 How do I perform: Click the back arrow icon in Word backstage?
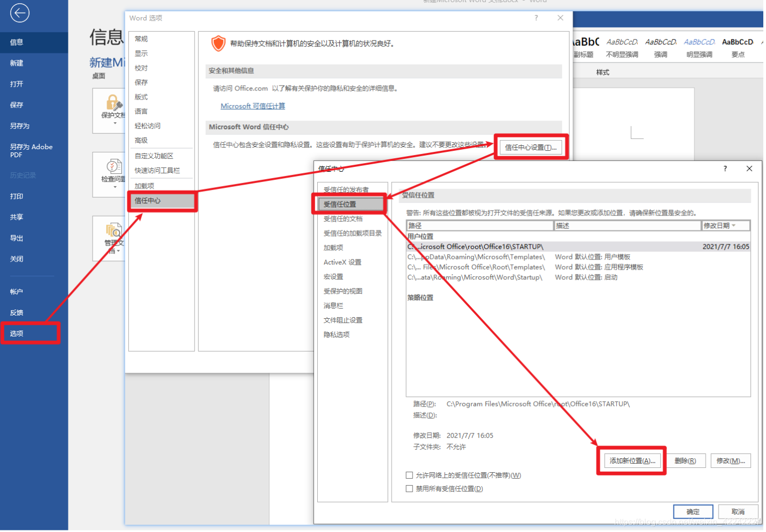pyautogui.click(x=19, y=13)
